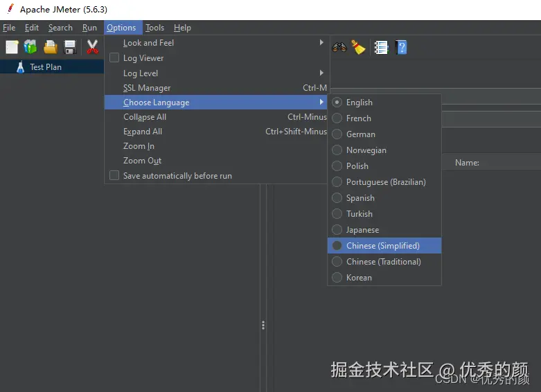Click the Save floppy disk icon
This screenshot has height=392, width=541.
[x=70, y=47]
